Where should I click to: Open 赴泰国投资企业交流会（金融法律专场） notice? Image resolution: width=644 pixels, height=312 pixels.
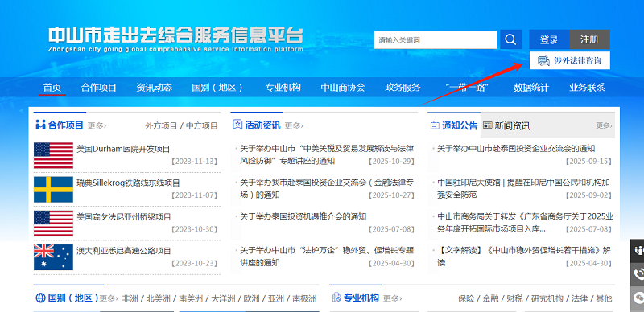click(x=327, y=188)
